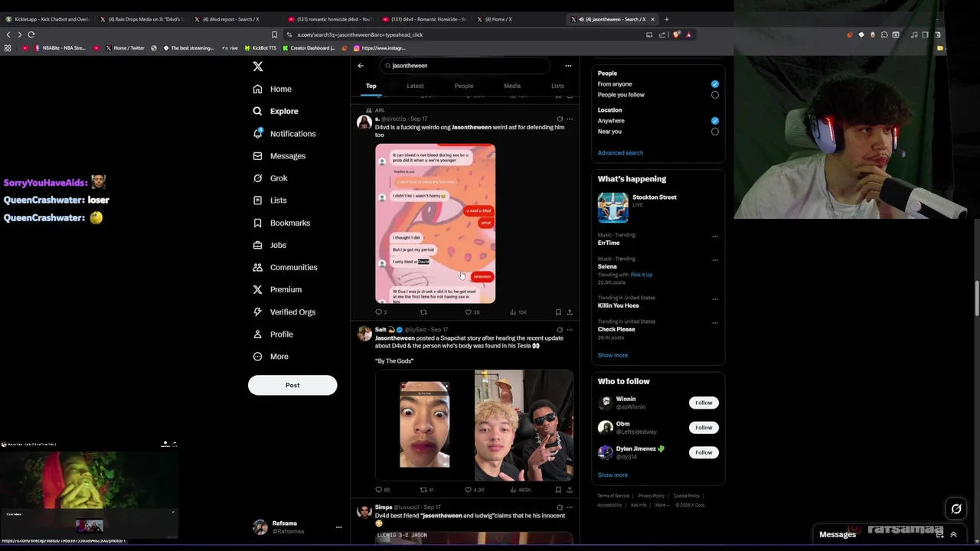
Task: Open the Snapchat story face image
Action: click(x=424, y=425)
